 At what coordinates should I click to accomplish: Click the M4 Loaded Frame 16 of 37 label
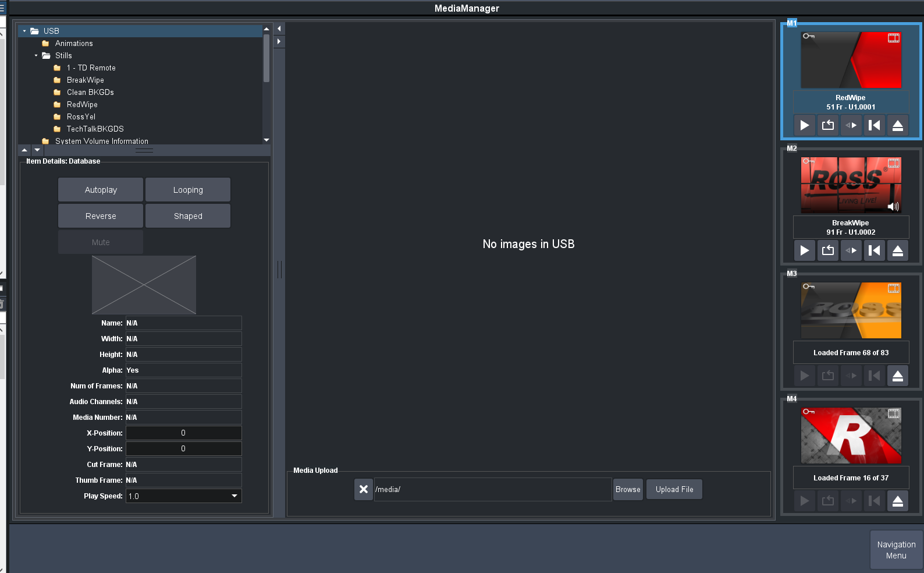(x=851, y=478)
